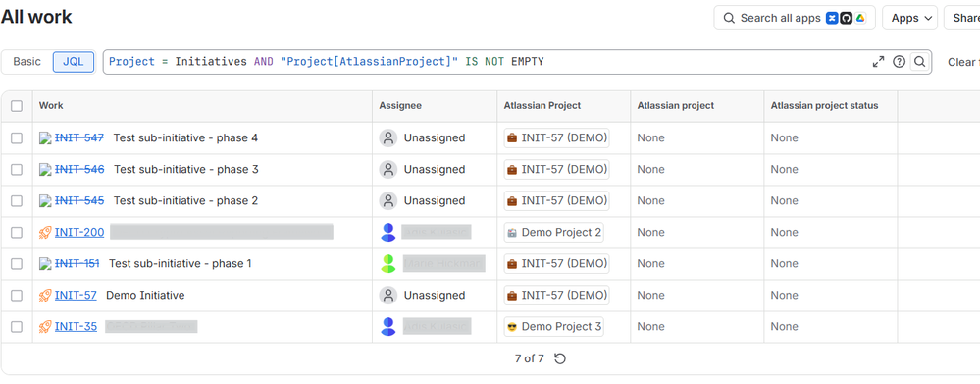980x384 pixels.
Task: Click briefcase icon in INIT-547 project cell
Action: click(x=512, y=138)
